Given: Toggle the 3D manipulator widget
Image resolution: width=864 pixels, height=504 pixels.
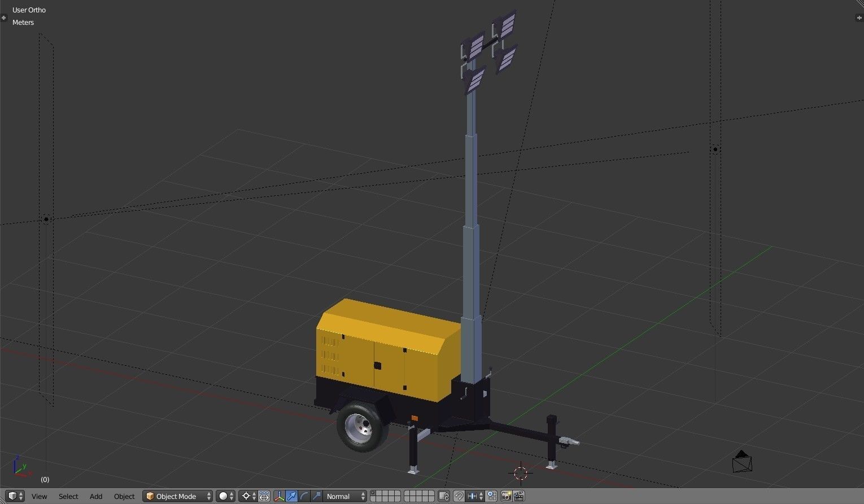Looking at the screenshot, I should [279, 496].
